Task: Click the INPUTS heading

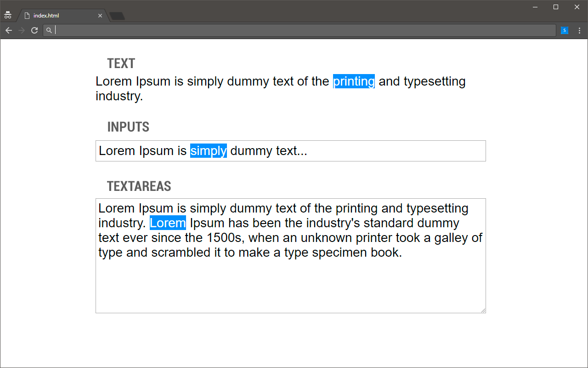Action: pos(128,127)
